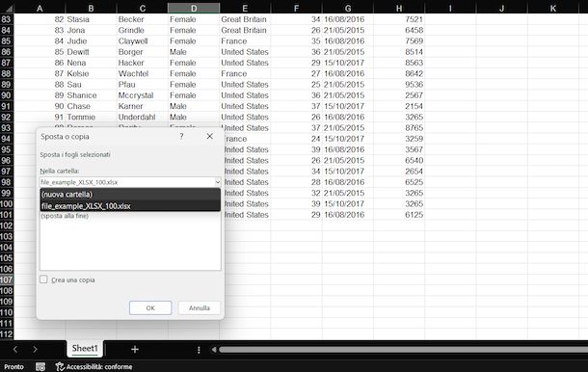Click the 'Female' cell in Nena's row
This screenshot has height=372, width=588.
(194, 63)
